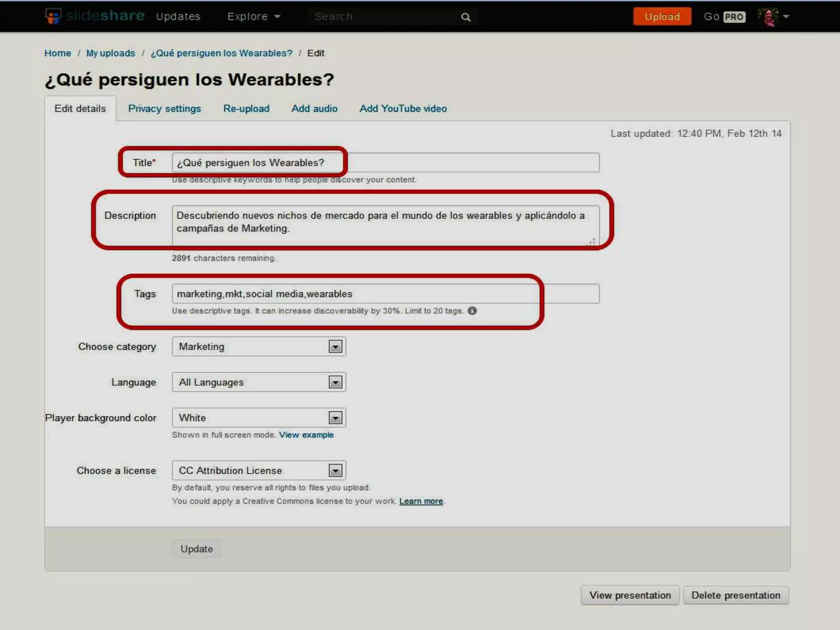
Task: Switch to Add YouTube video tab
Action: pyautogui.click(x=403, y=109)
